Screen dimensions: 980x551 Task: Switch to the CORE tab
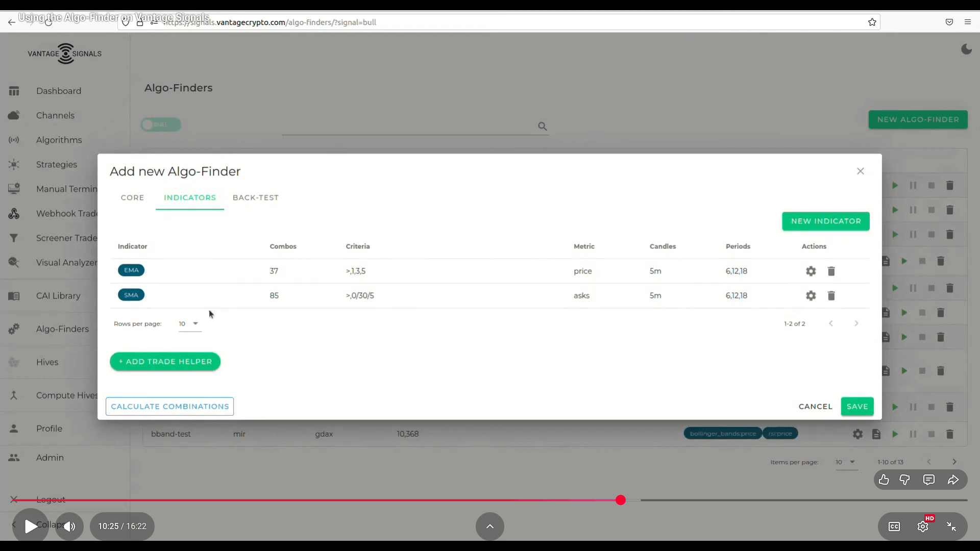pyautogui.click(x=132, y=197)
